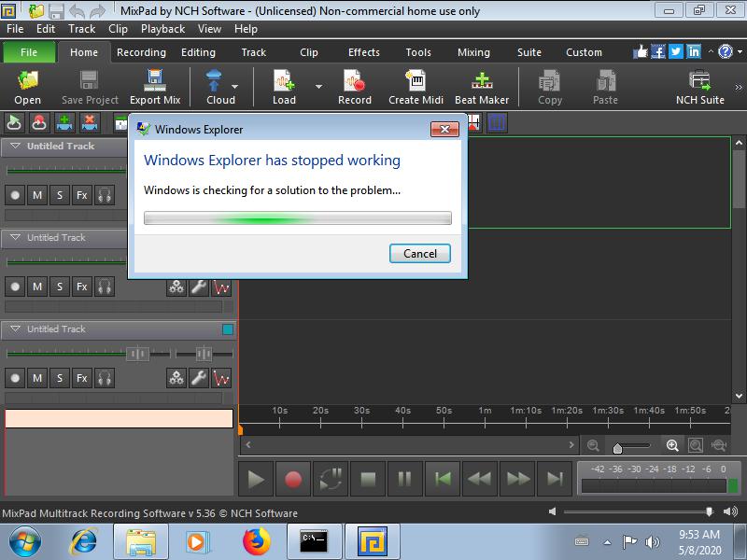747x560 pixels.
Task: Click the red delete-track icon in secondary toolbar
Action: coord(90,122)
